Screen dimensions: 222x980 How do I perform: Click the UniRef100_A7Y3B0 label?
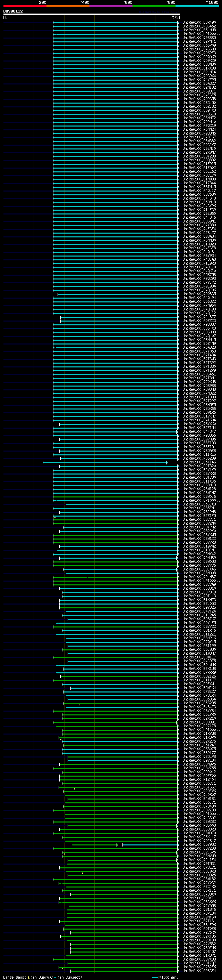click(x=199, y=225)
